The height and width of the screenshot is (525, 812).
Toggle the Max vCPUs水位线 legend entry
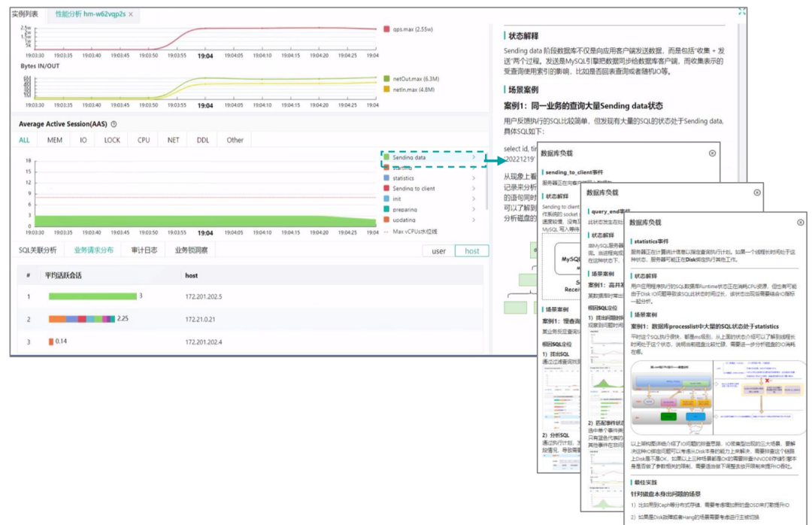pos(411,232)
